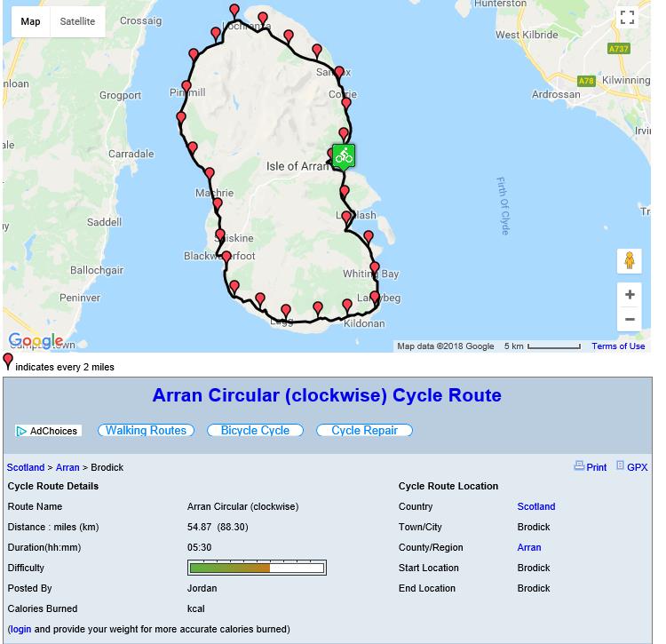Zoom in on the map
This screenshot has height=644, width=666.
point(629,295)
